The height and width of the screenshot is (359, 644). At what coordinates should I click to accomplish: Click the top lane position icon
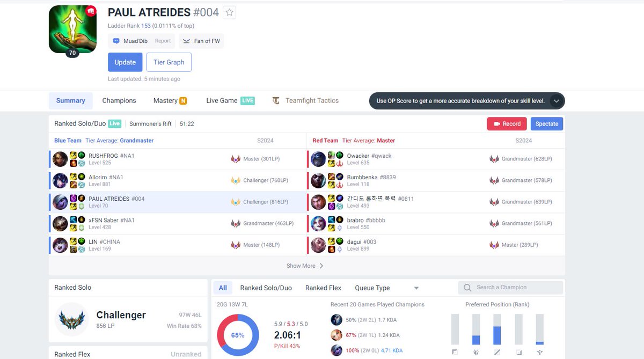pyautogui.click(x=455, y=353)
